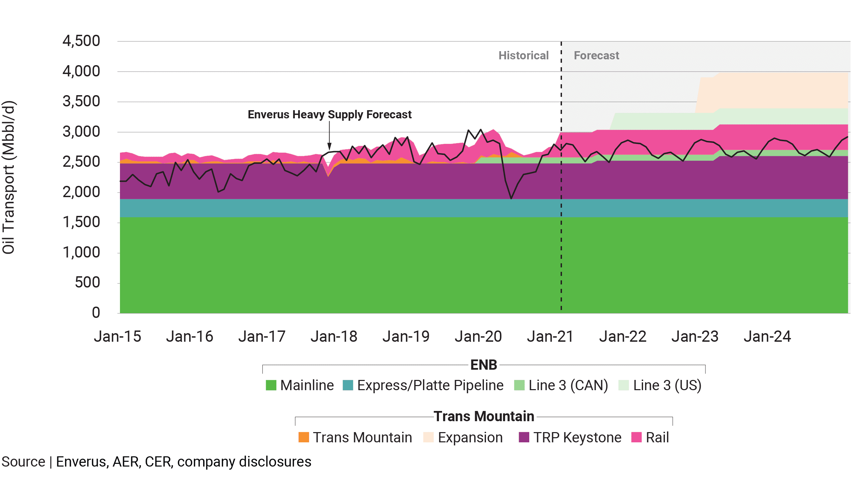
Task: Click the Trans Mountain bold group heading
Action: pos(484,417)
